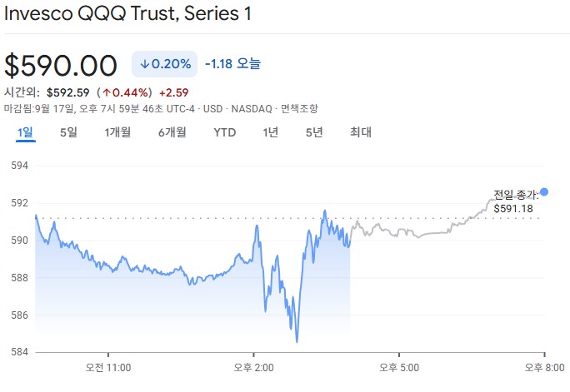Click the lowest dip point of the blue line
Image resolution: width=570 pixels, height=392 pixels.
[x=297, y=341]
